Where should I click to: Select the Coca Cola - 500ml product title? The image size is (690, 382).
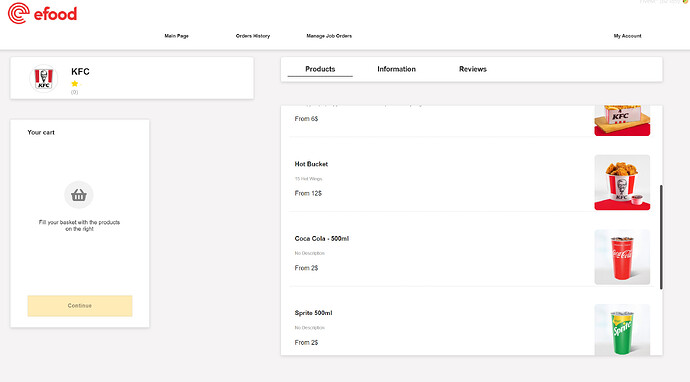[x=322, y=239]
